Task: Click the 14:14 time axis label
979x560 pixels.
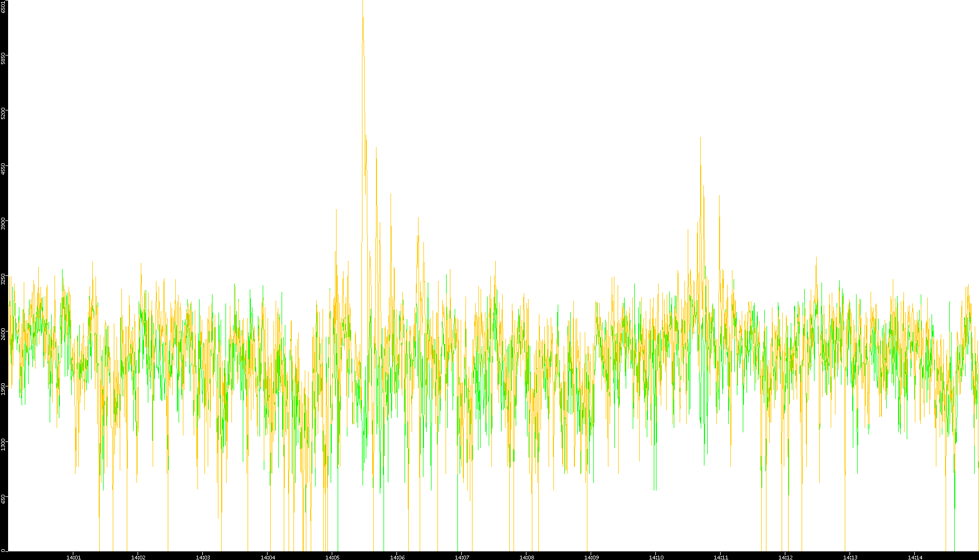Action: click(x=915, y=557)
